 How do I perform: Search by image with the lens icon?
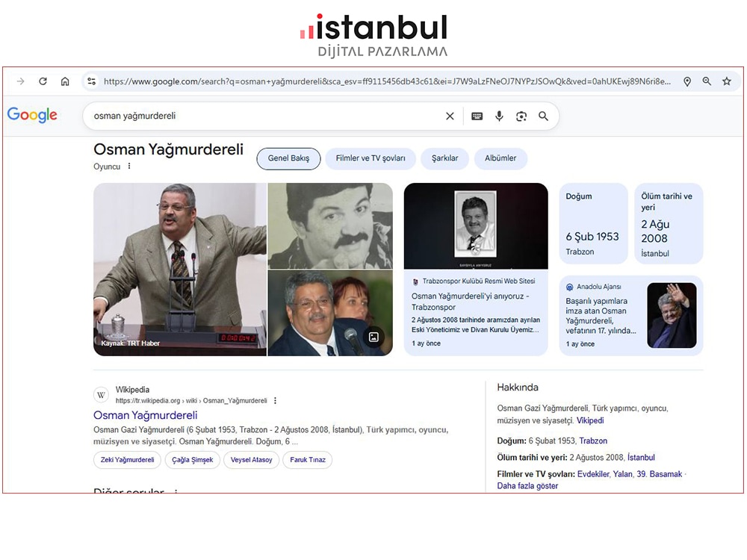(521, 116)
